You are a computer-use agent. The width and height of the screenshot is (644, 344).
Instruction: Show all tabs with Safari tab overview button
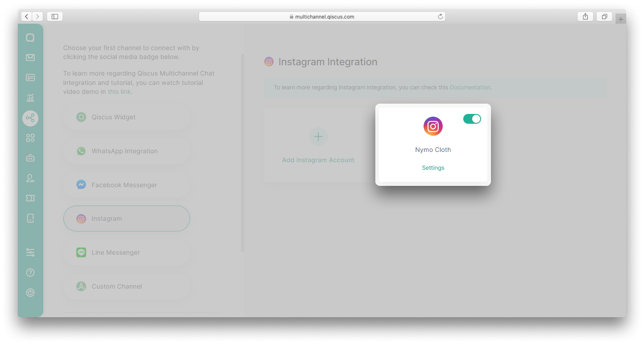[x=604, y=17]
